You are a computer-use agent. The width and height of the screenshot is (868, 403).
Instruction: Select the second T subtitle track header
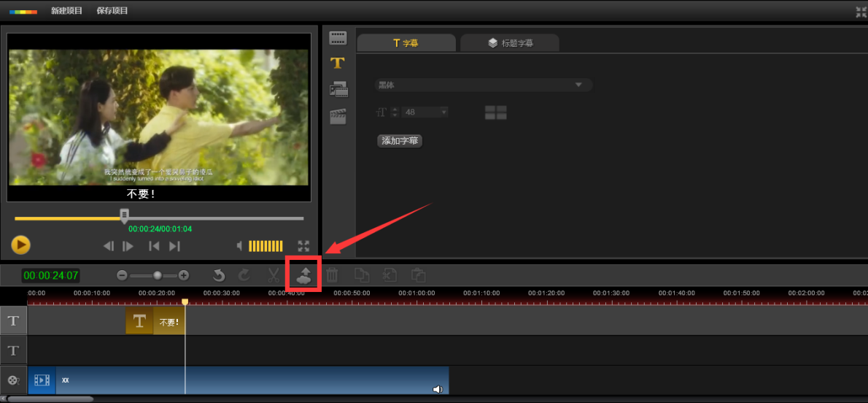(14, 350)
